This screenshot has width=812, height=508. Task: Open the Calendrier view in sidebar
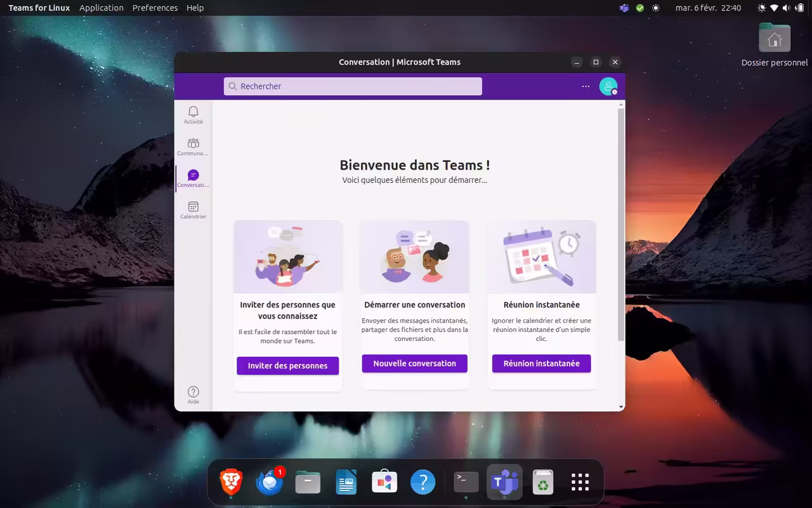click(193, 210)
